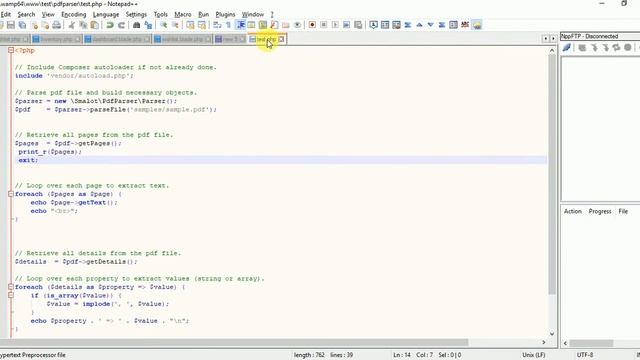Switch to the inventory.php tab
The image size is (640, 360).
[x=56, y=39]
